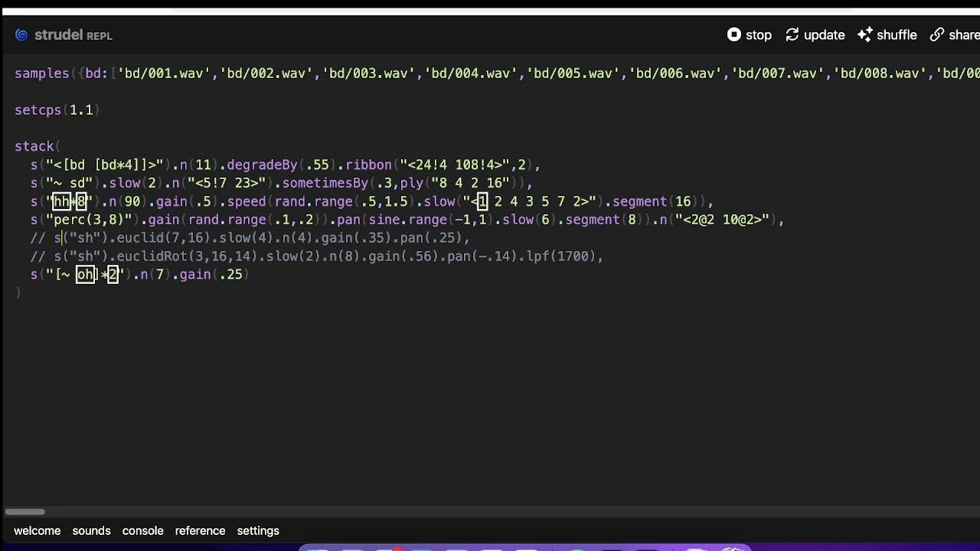The image size is (980, 551).
Task: Click the samples line of code
Action: [497, 73]
